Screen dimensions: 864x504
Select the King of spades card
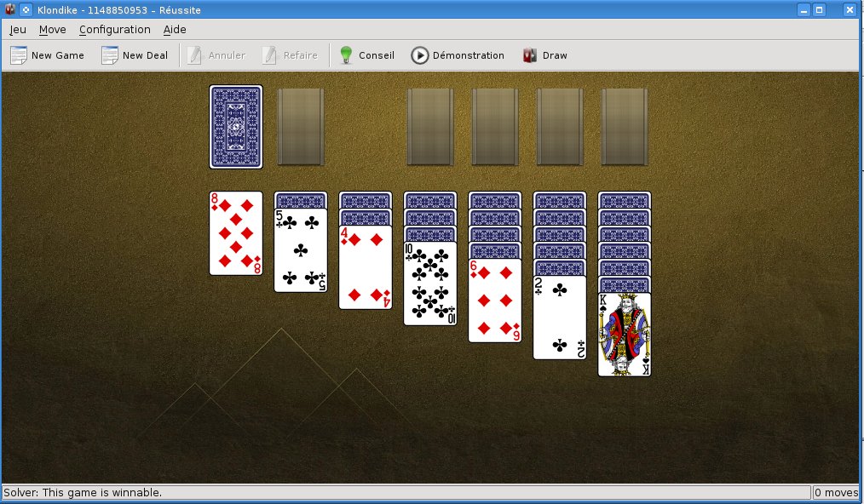coord(625,335)
